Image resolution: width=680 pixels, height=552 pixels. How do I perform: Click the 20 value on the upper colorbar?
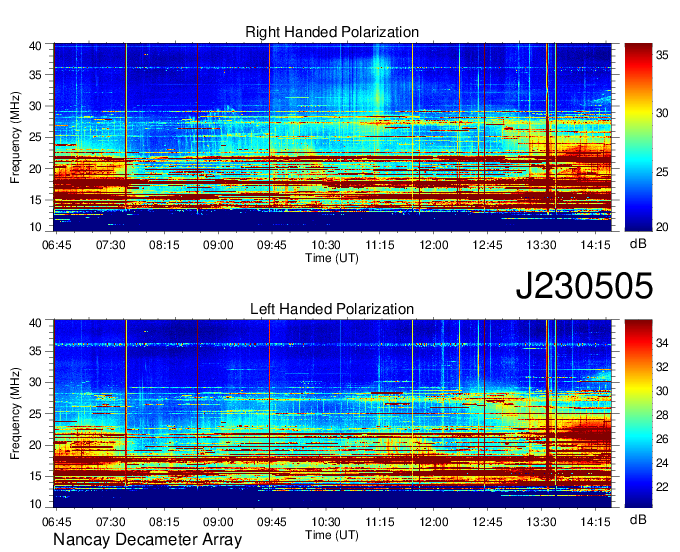point(662,227)
